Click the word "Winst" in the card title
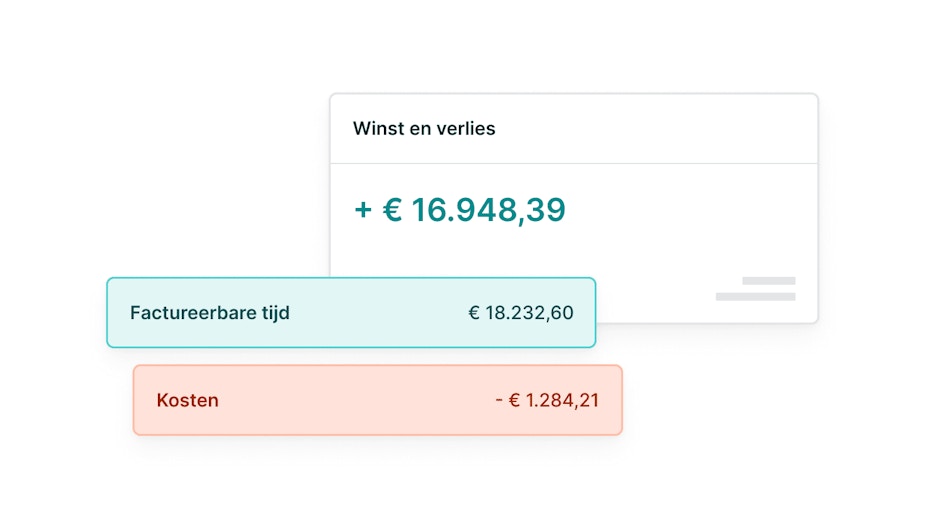928x530 pixels. 377,129
